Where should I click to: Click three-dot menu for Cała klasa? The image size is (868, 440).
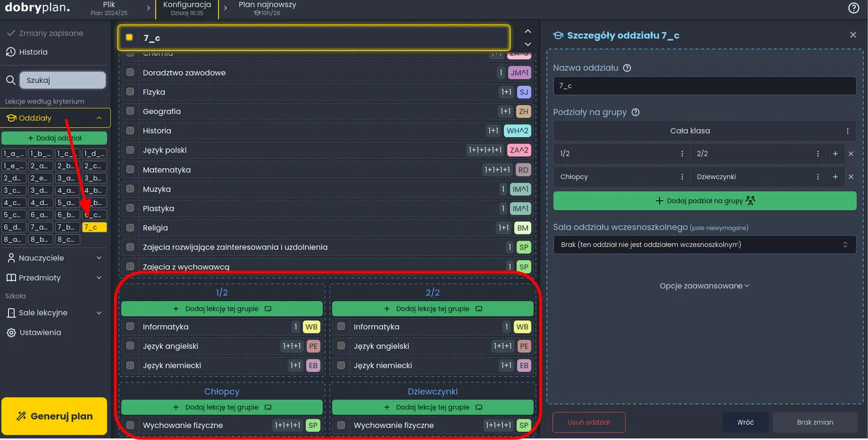(x=848, y=131)
